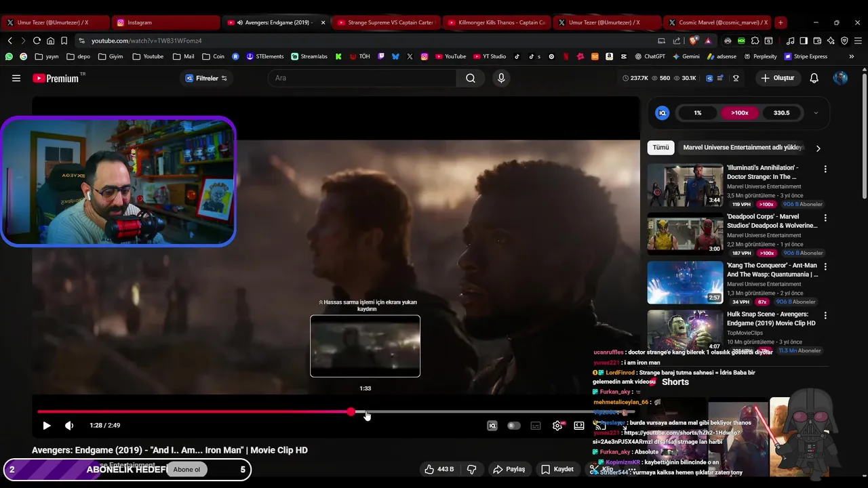Switch to Strange Supreme VS Captain Carter tab
Image resolution: width=868 pixels, height=488 pixels.
386,22
